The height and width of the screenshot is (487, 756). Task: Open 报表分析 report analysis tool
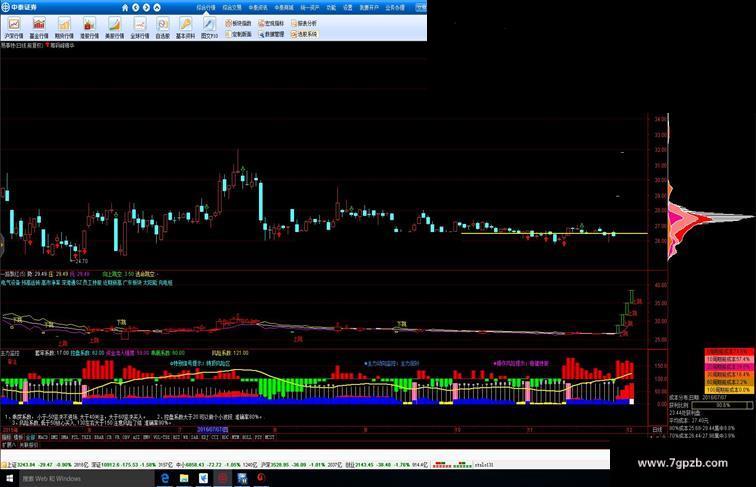tap(304, 23)
